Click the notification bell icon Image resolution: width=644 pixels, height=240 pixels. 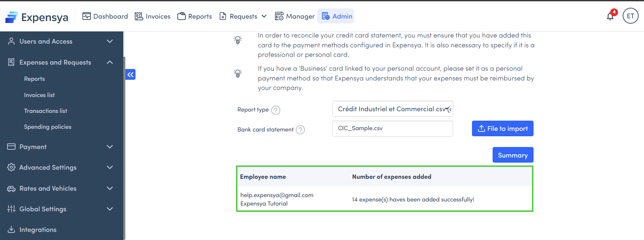click(x=610, y=16)
